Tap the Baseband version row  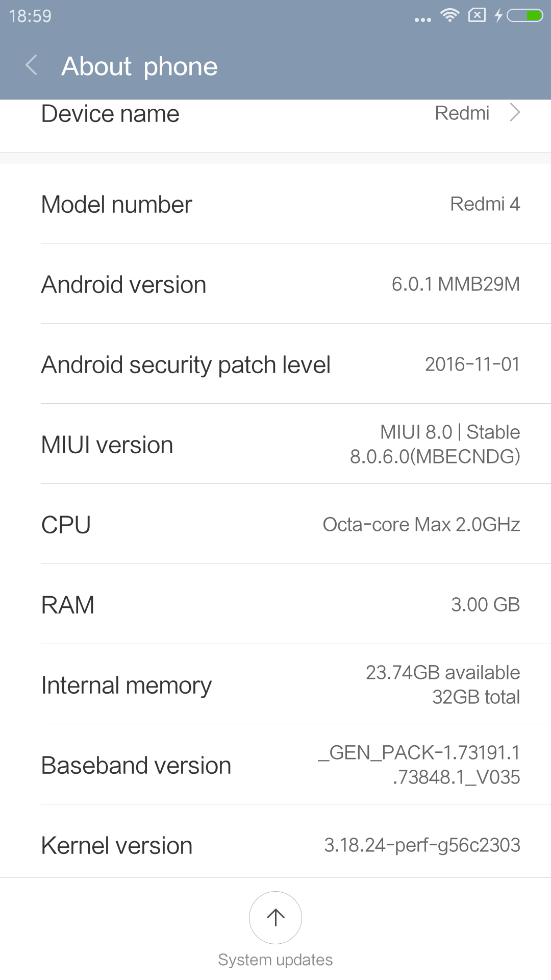(275, 765)
